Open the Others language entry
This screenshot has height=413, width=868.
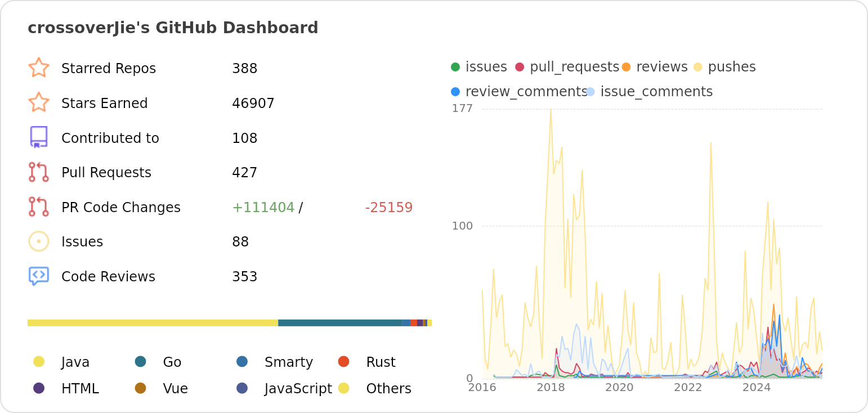click(x=389, y=388)
